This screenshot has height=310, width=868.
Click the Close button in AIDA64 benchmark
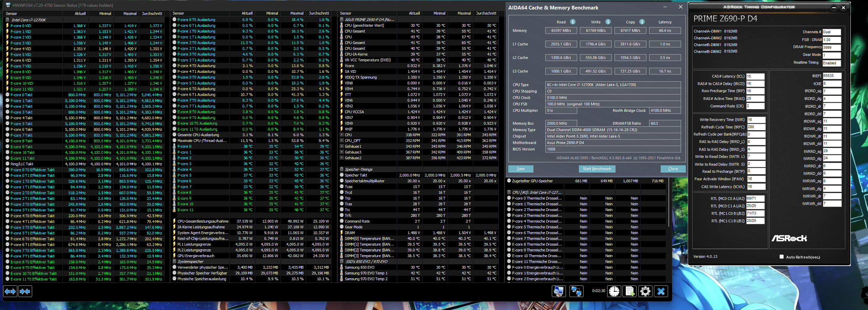(673, 169)
